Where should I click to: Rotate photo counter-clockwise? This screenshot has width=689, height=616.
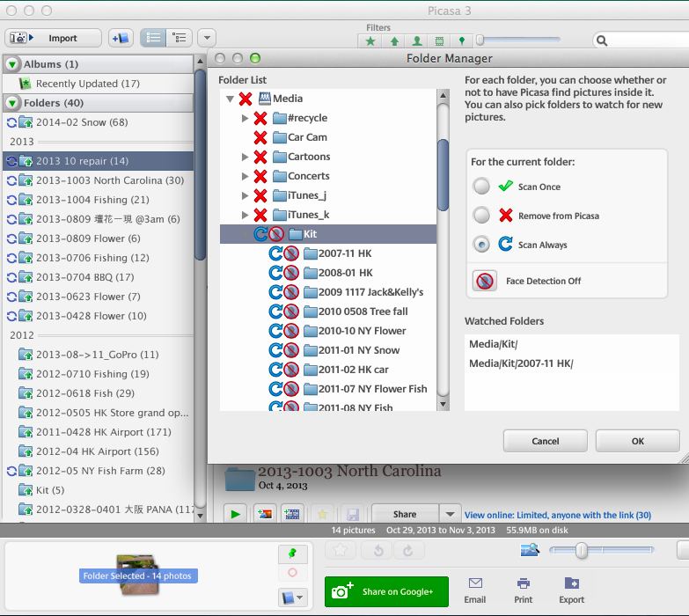pyautogui.click(x=378, y=551)
